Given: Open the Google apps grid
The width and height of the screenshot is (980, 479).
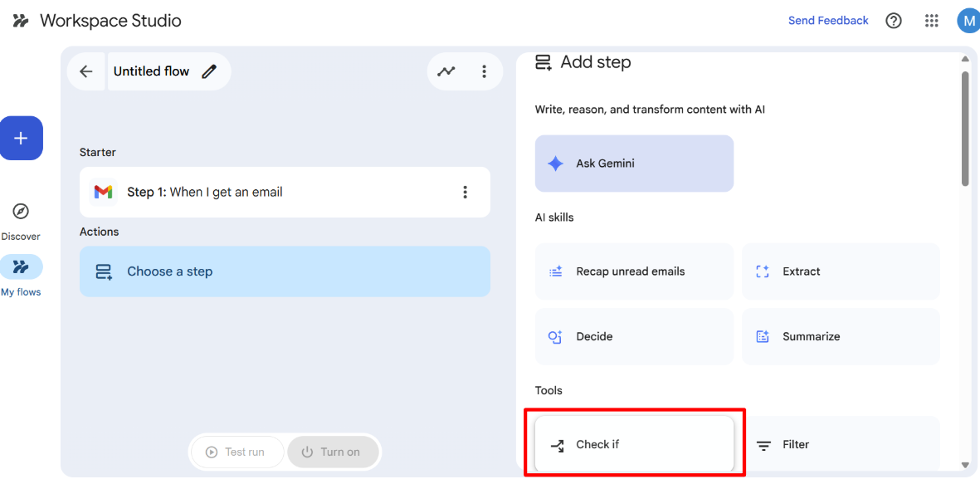Looking at the screenshot, I should tap(932, 21).
